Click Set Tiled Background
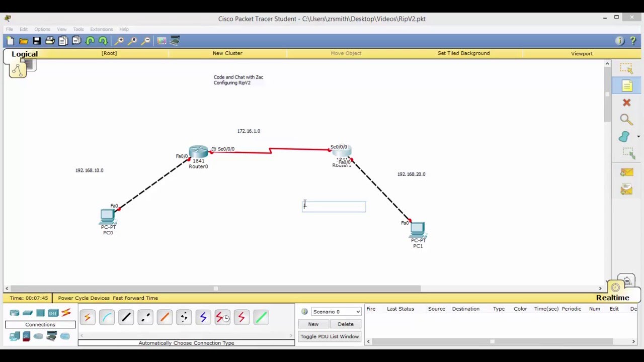 click(x=463, y=53)
